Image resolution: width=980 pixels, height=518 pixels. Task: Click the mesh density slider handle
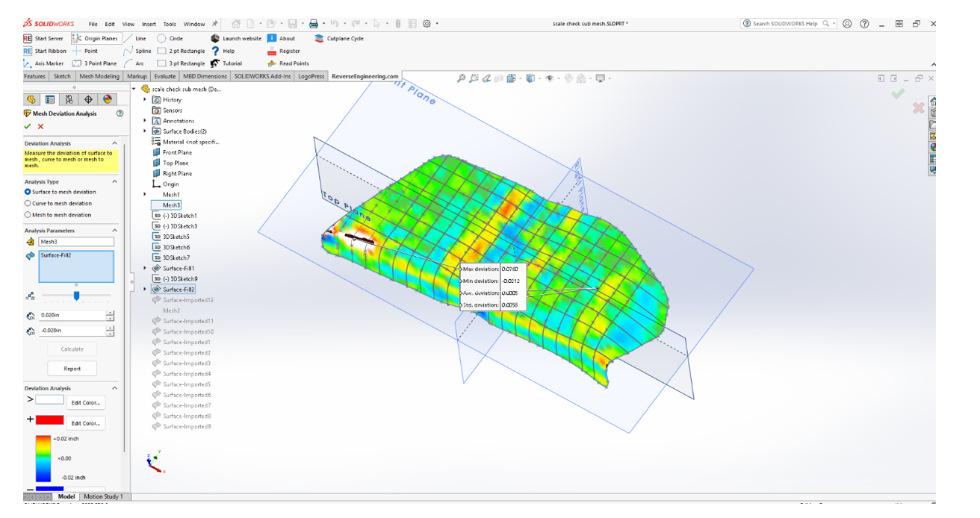pos(76,296)
